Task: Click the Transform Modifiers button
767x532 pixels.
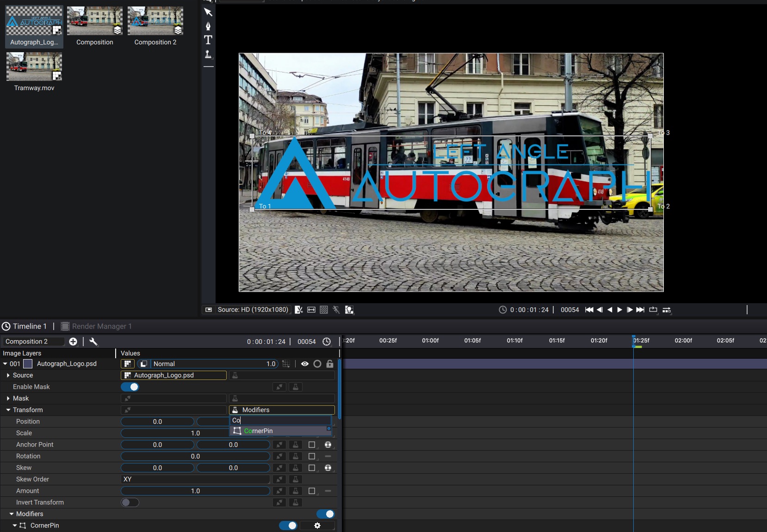Action: click(282, 410)
